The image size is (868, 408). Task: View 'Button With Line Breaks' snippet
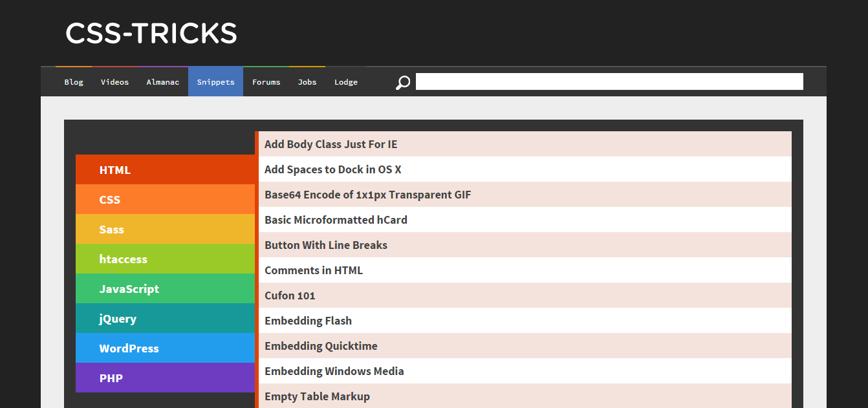(525, 245)
